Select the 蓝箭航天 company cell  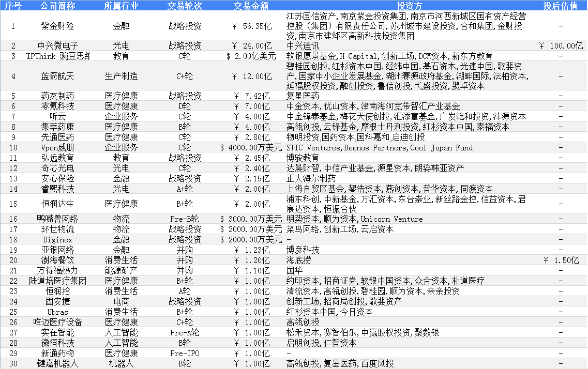tap(58, 76)
